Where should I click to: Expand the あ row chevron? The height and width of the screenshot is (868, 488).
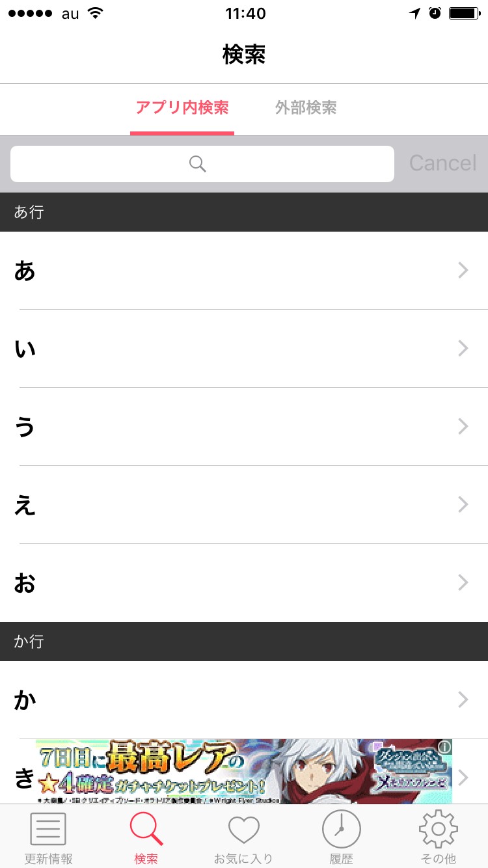(463, 270)
